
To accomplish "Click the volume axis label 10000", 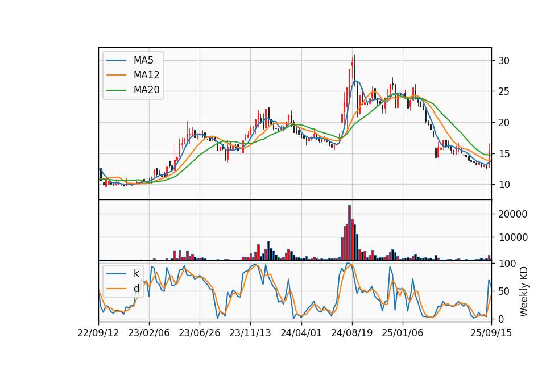I will (x=513, y=237).
